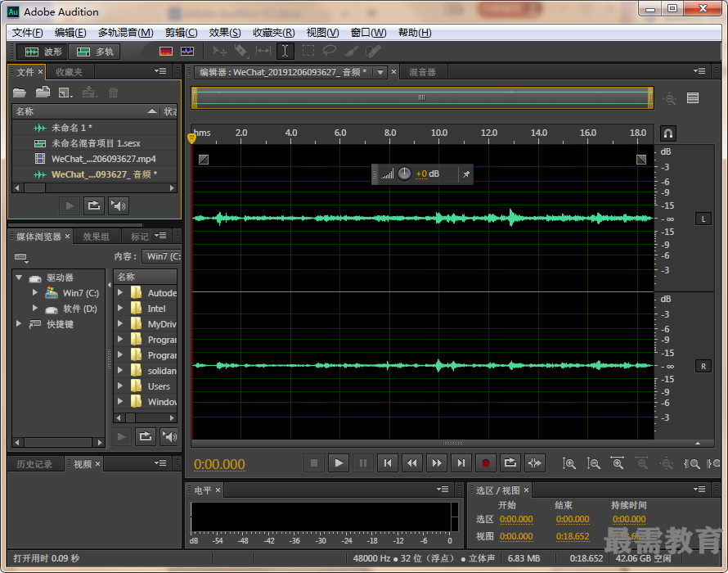This screenshot has height=573, width=728.
Task: Select the Slip tool
Action: tap(263, 51)
